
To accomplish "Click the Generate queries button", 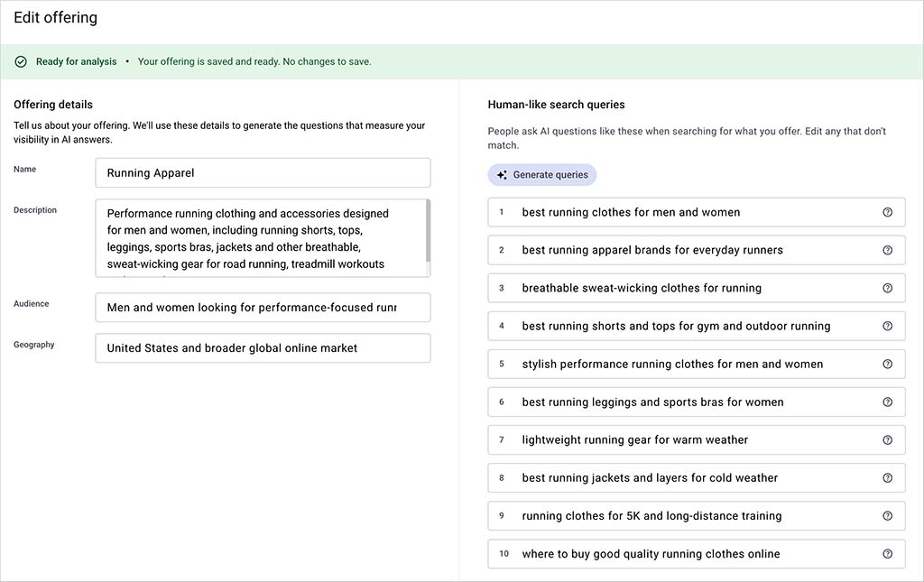I will (541, 175).
